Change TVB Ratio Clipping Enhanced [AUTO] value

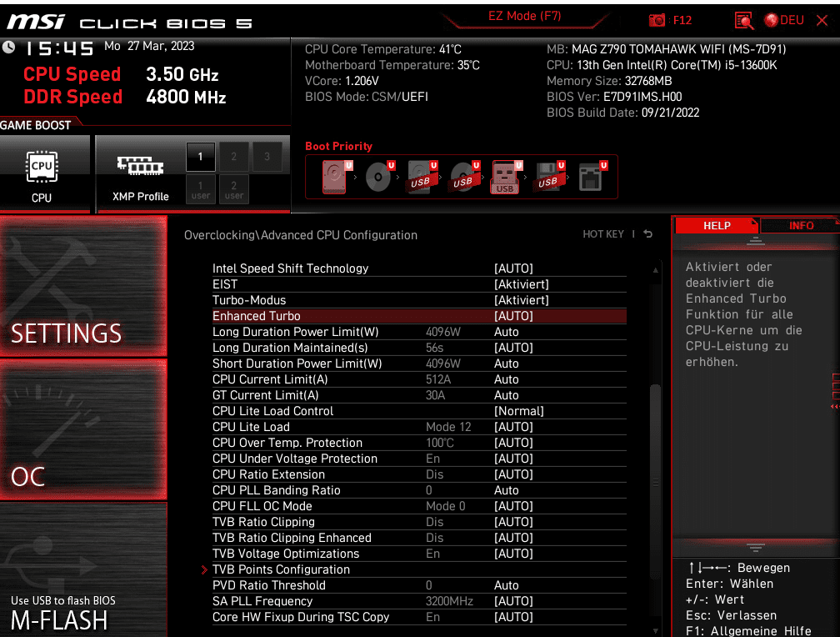click(513, 538)
